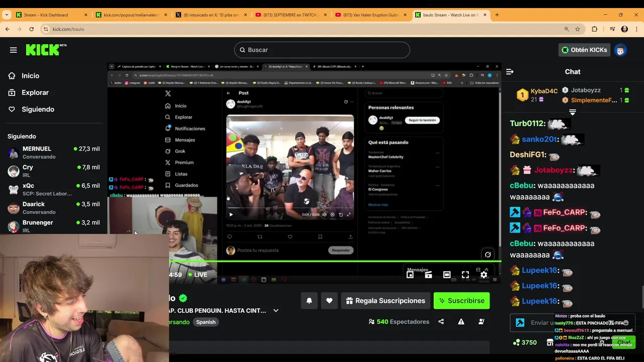
Task: Click the zoom magnifier in address bar
Action: point(567,29)
